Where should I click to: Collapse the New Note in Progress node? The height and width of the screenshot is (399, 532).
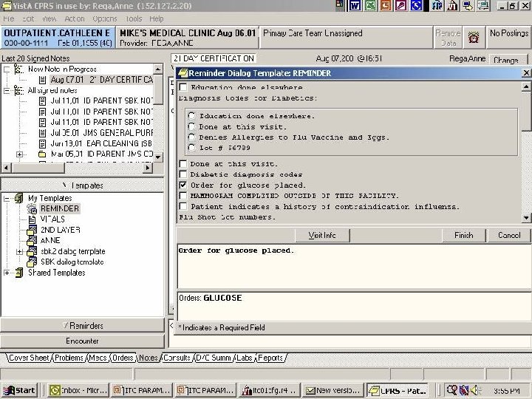[7, 69]
